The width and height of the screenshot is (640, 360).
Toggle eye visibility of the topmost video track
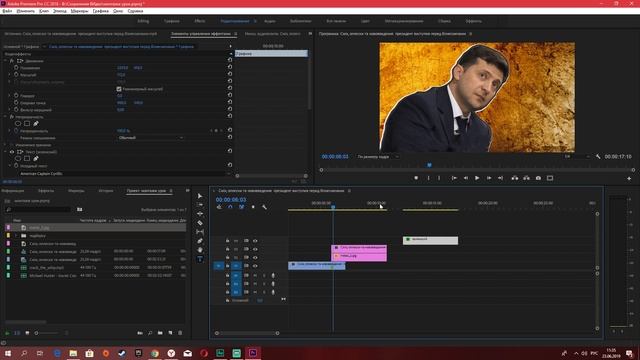coord(255,241)
